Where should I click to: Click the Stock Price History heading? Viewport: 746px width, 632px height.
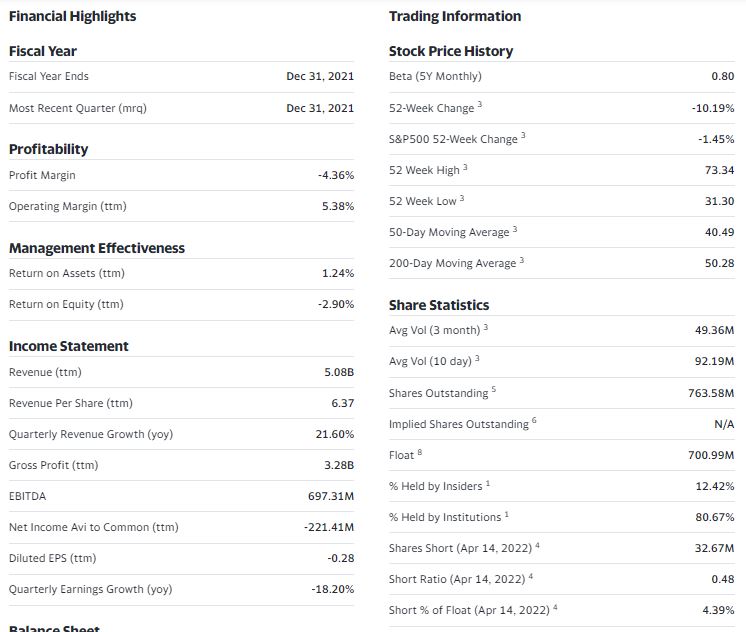(451, 51)
